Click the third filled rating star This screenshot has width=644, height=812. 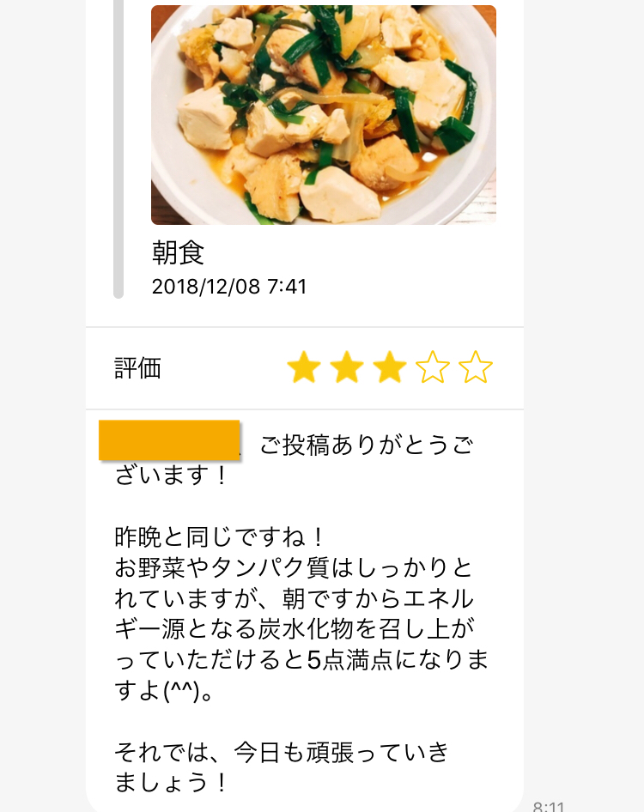[390, 368]
